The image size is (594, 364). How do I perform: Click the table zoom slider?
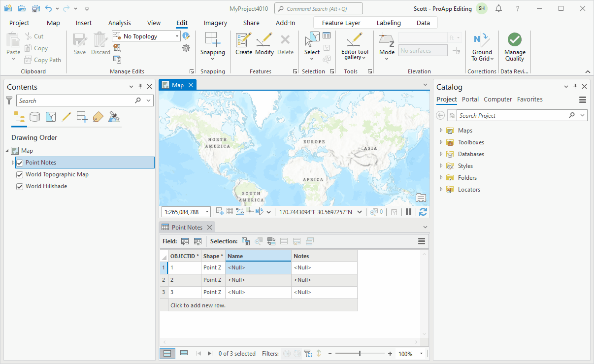click(x=360, y=354)
